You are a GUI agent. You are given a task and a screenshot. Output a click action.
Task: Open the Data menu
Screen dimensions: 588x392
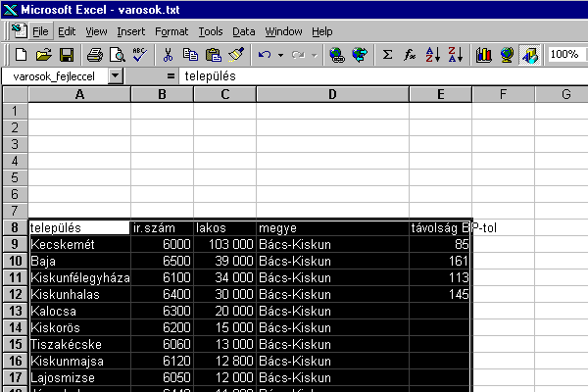(x=243, y=31)
